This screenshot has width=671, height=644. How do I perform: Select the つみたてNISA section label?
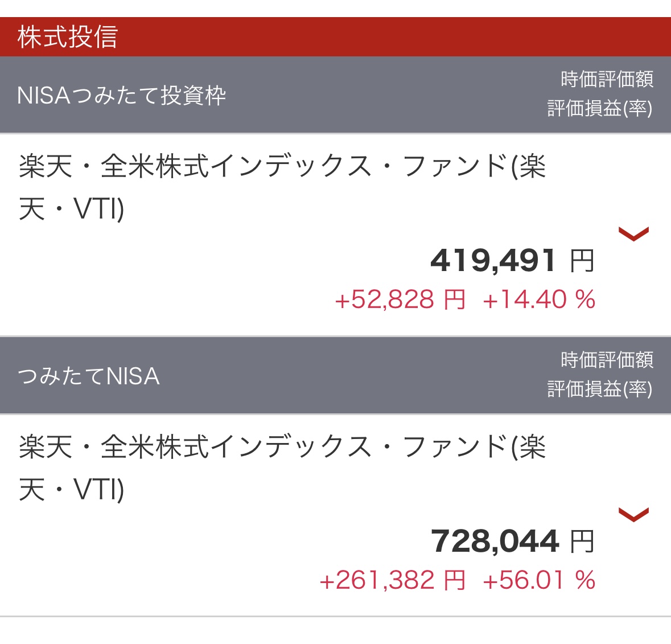pyautogui.click(x=89, y=376)
